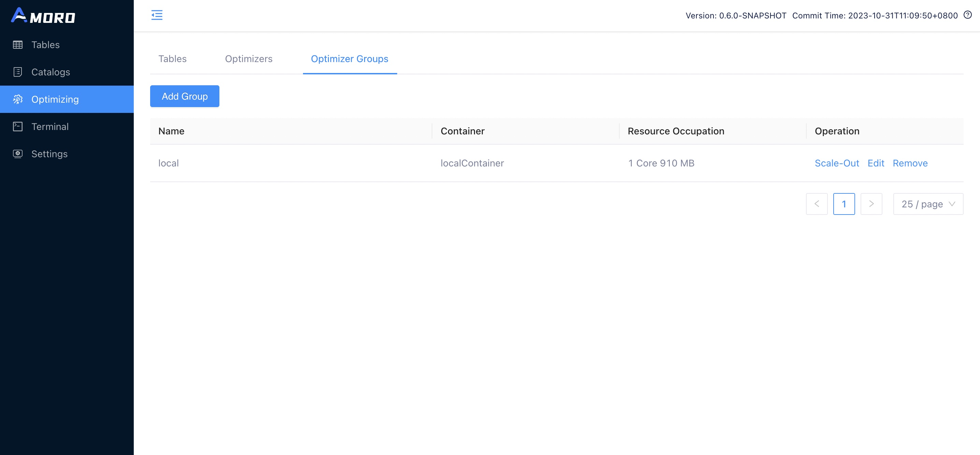Screen dimensions: 980x455
Task: Click the Amoro logo
Action: (44, 16)
